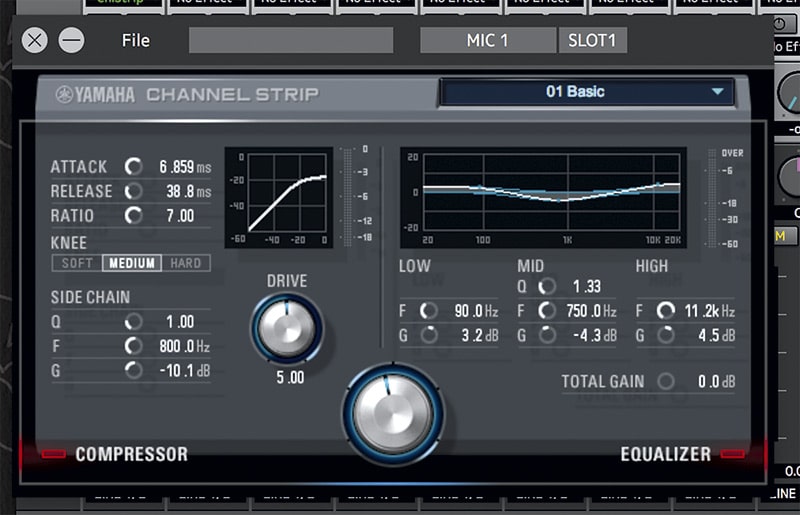Click the drive value 5.00
Image resolution: width=800 pixels, height=515 pixels.
tap(290, 378)
